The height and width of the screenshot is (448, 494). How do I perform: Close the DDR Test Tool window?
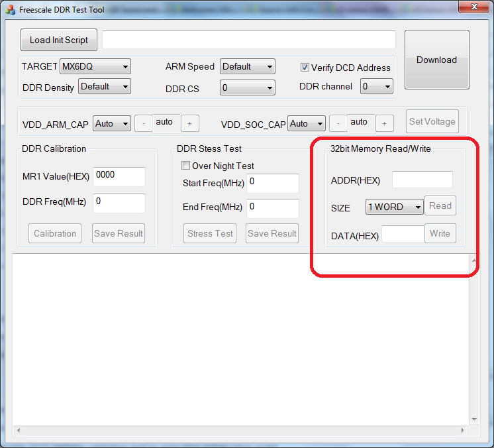pos(475,7)
